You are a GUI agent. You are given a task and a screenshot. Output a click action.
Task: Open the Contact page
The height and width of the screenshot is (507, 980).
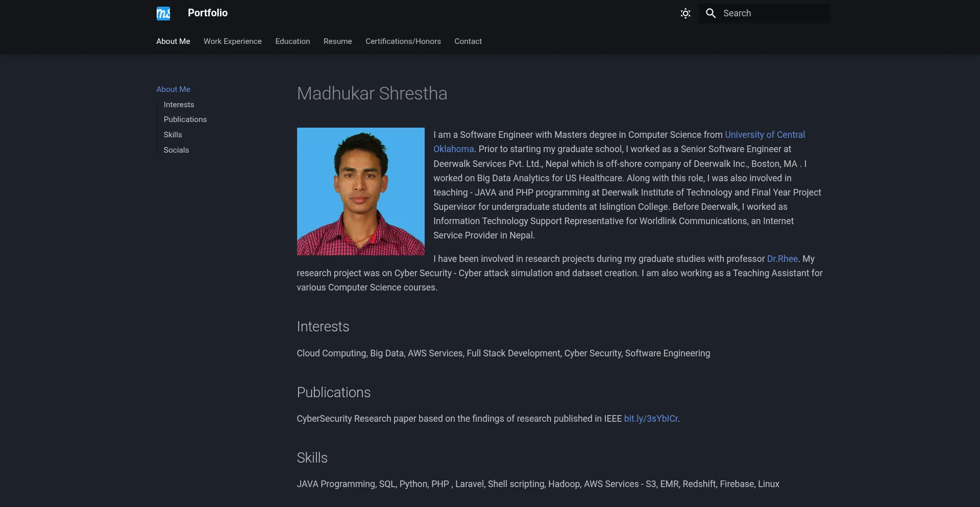click(468, 41)
